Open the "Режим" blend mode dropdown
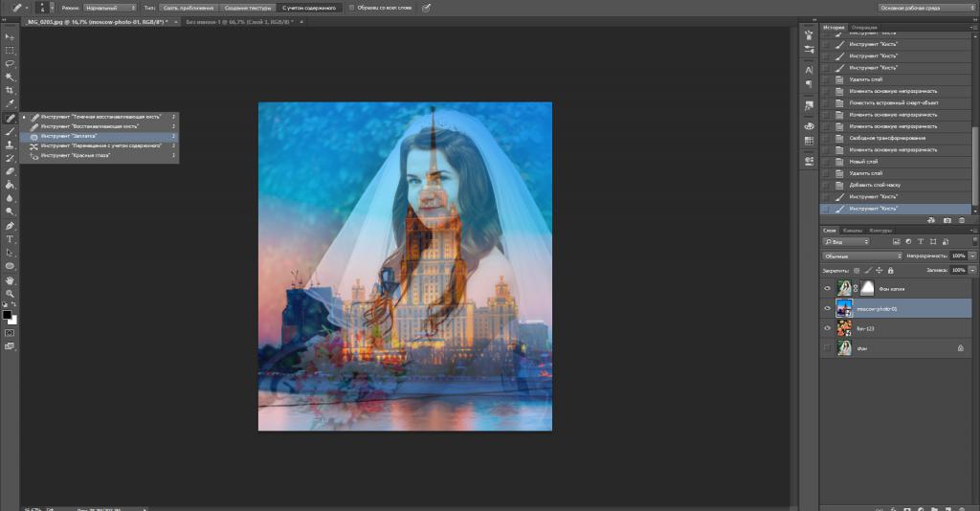This screenshot has width=980, height=511. (x=108, y=7)
